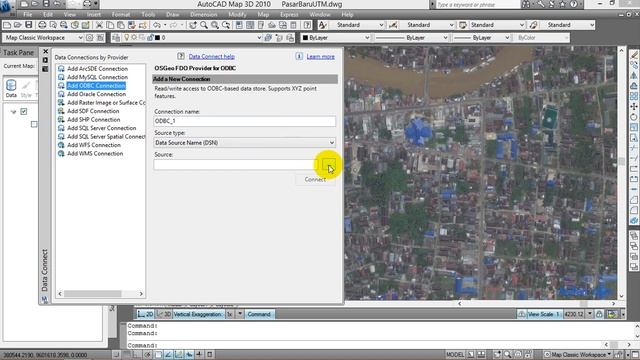The height and width of the screenshot is (360, 640).
Task: Click the Plot (printer) icon
Action: coord(42,25)
